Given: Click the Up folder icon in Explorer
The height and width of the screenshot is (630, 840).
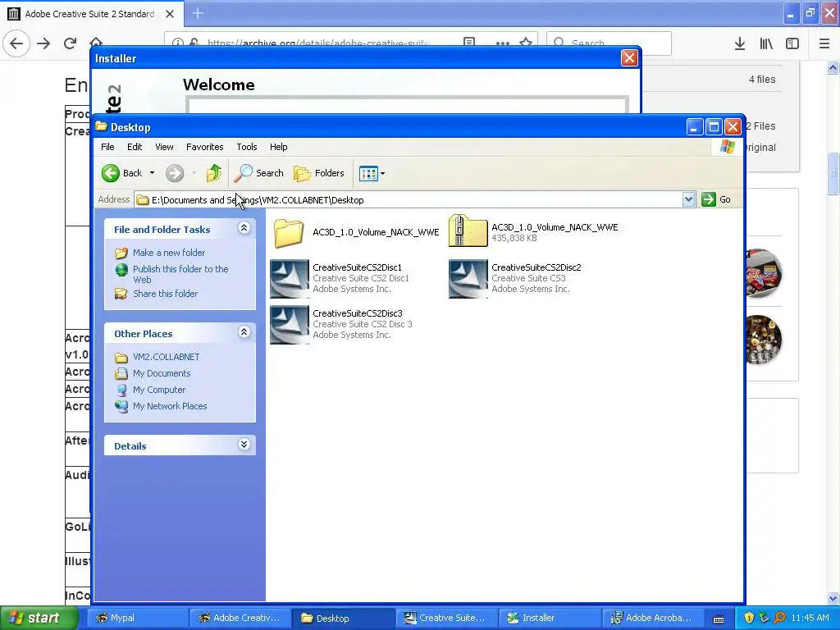Looking at the screenshot, I should click(214, 173).
